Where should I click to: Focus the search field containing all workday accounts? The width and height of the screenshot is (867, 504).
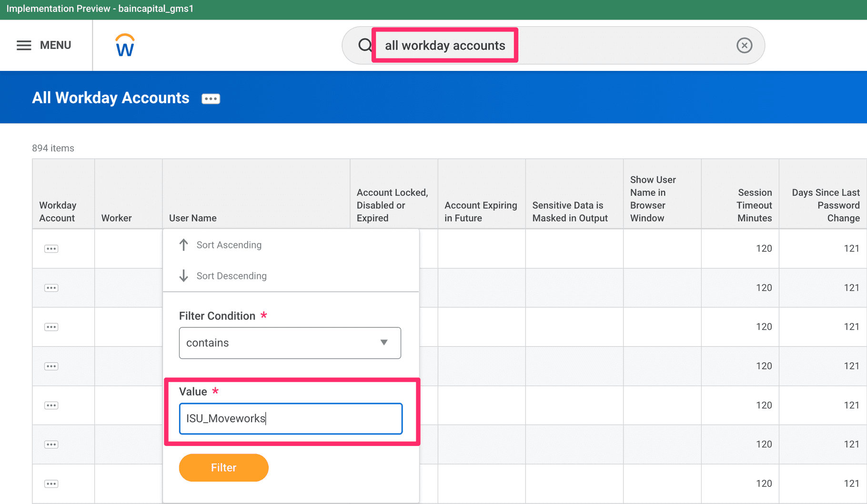coord(553,45)
